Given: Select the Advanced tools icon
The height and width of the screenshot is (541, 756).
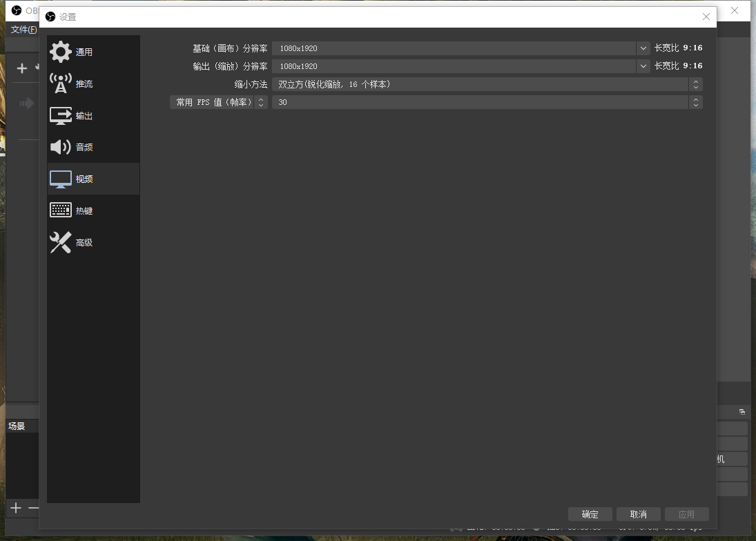Looking at the screenshot, I should [61, 242].
